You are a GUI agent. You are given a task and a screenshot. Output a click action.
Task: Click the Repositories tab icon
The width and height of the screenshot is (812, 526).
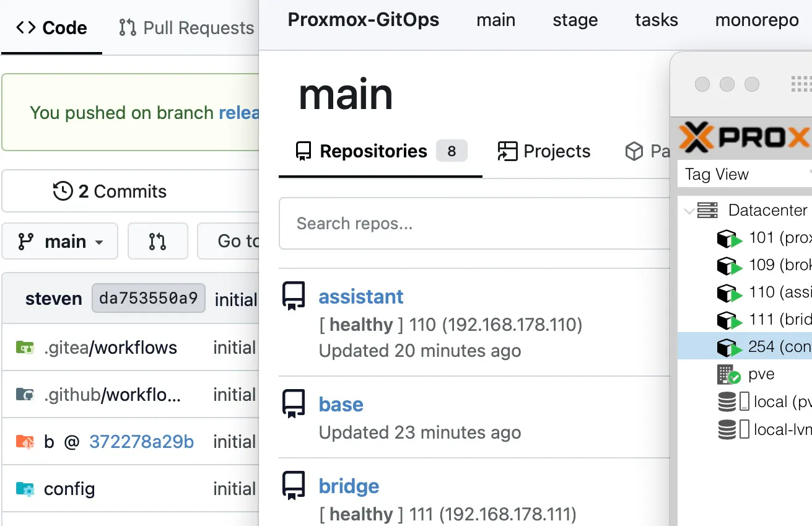(x=303, y=151)
